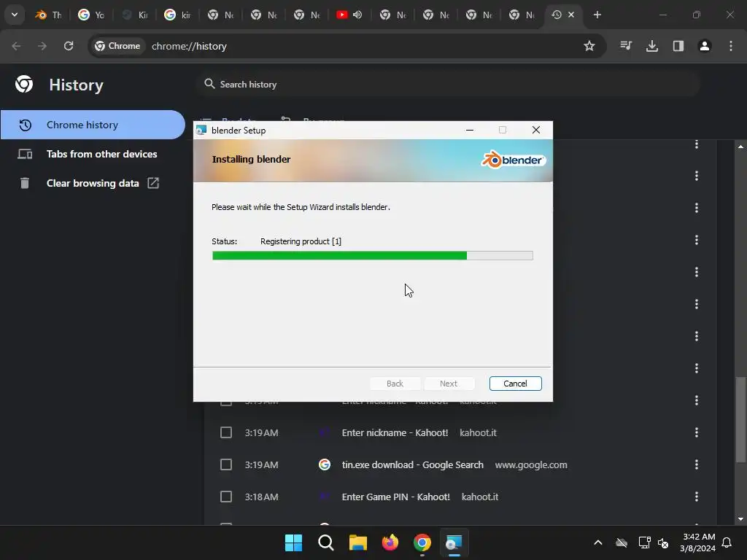The image size is (747, 560).
Task: Click the blender logo in installer banner
Action: (x=513, y=160)
